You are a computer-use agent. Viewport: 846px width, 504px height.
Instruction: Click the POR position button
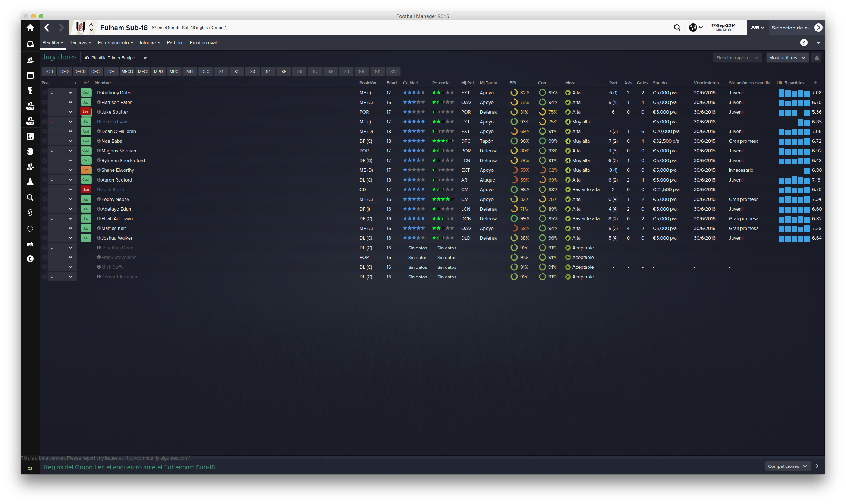coord(49,72)
